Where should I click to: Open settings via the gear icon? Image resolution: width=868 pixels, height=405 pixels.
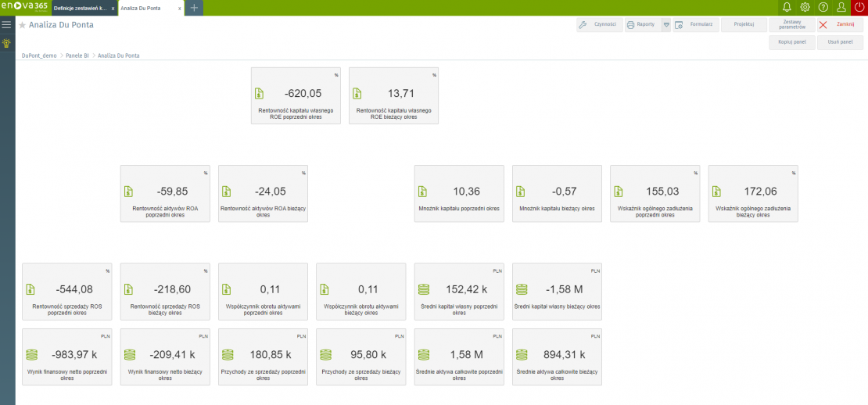[805, 7]
